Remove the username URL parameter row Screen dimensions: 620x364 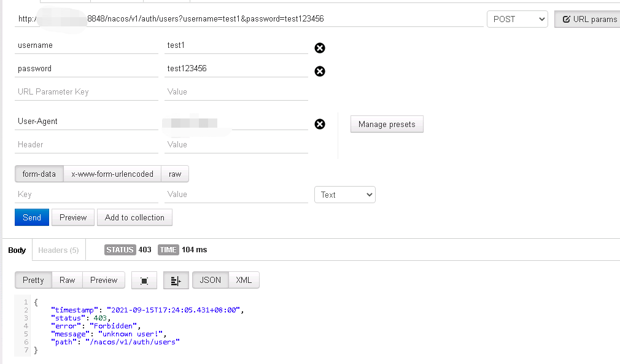pos(319,48)
